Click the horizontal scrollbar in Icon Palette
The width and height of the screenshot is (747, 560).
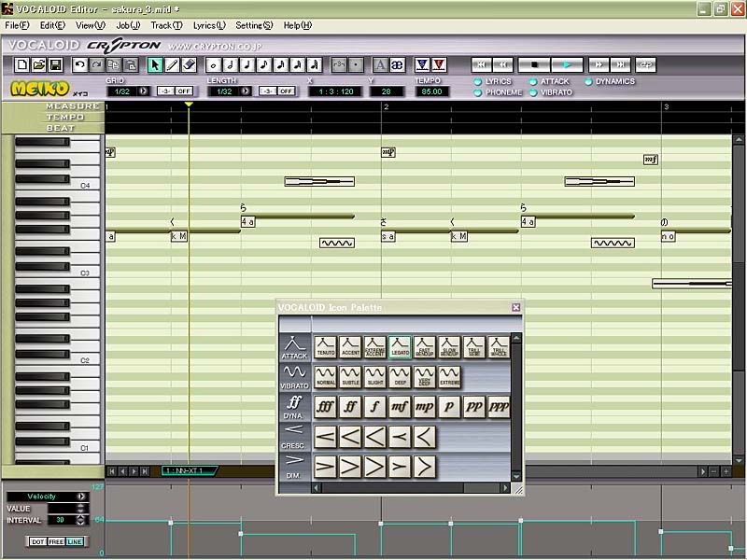[410, 487]
